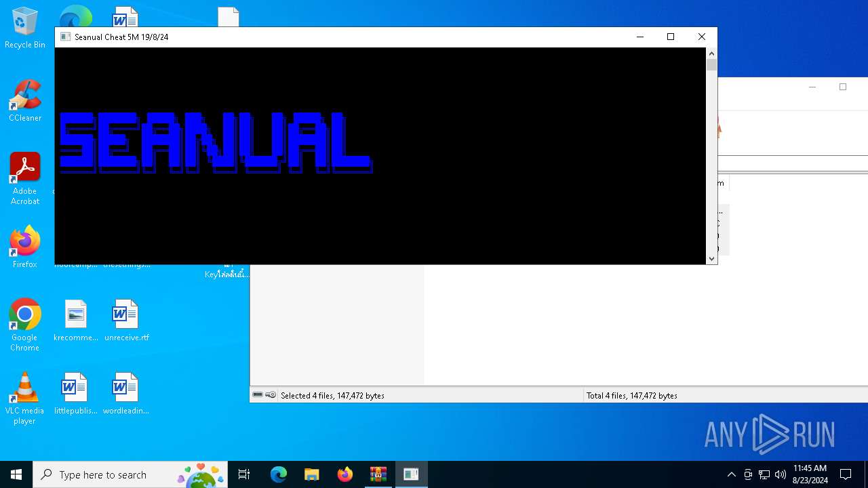The height and width of the screenshot is (488, 868).
Task: Click the Seanual Cheat 5M 19/8/24 title text
Action: click(121, 37)
